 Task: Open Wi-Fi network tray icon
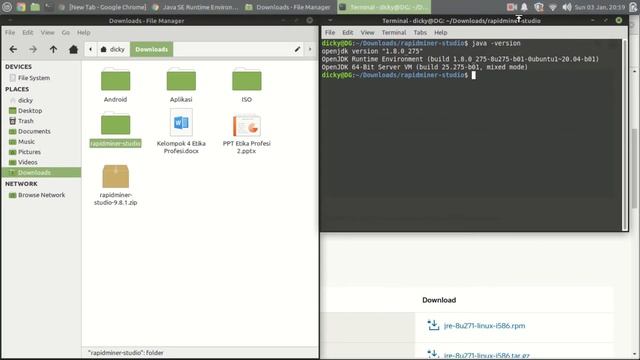[553, 7]
